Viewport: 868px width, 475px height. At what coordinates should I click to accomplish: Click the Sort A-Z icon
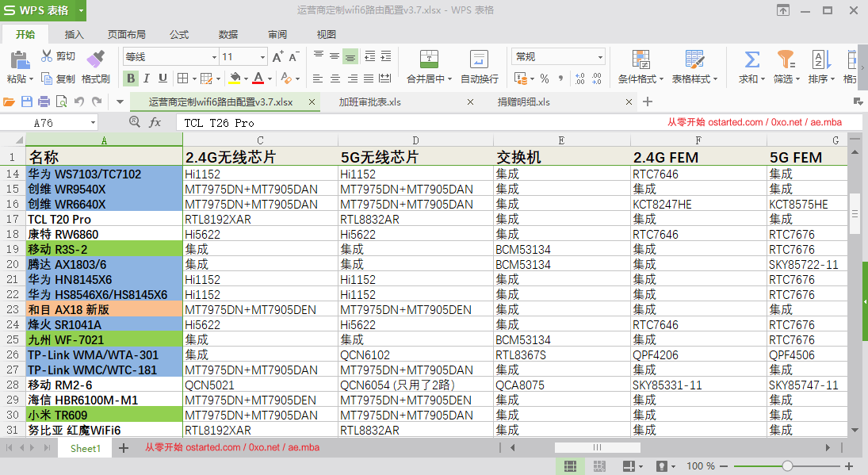click(821, 59)
